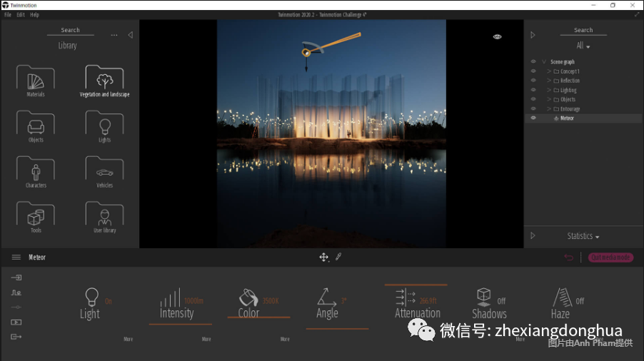Viewport: 644px width, 361px height.
Task: Open the Media playback icon
Action: point(16,322)
